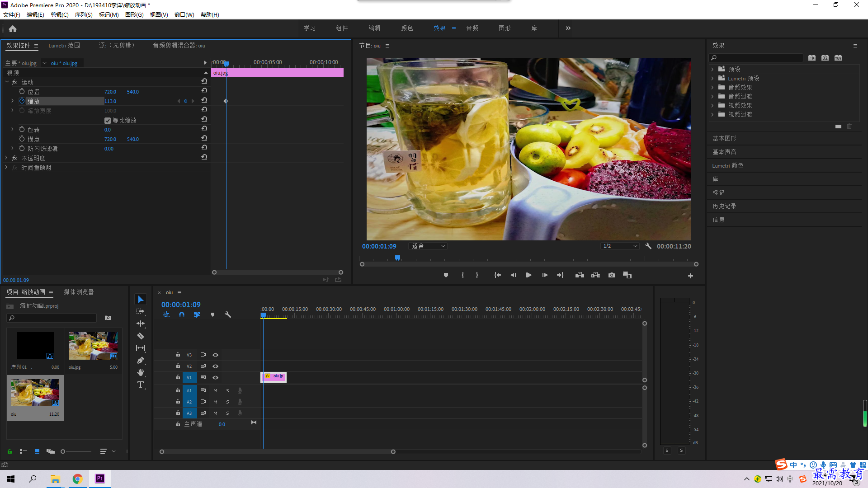The height and width of the screenshot is (488, 868).
Task: Solo audio track A2
Action: click(227, 402)
